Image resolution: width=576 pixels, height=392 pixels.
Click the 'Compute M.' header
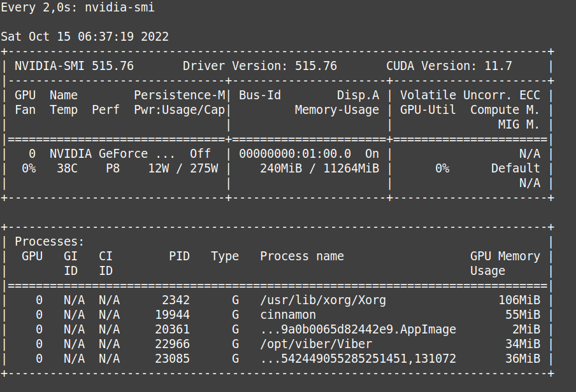505,110
